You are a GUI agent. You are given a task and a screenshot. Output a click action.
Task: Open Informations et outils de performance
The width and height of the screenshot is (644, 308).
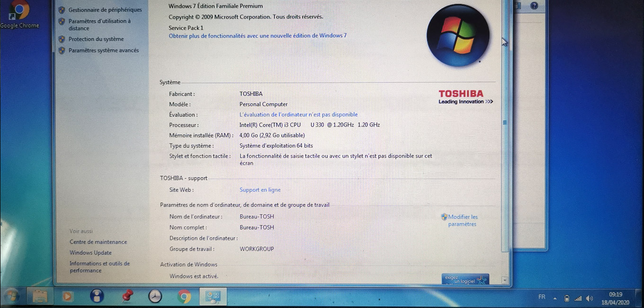point(100,267)
